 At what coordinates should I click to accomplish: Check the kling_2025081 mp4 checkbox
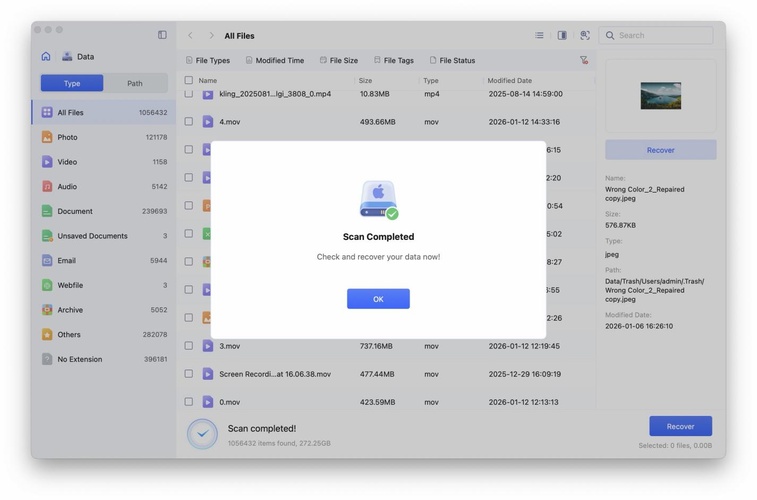coord(189,94)
